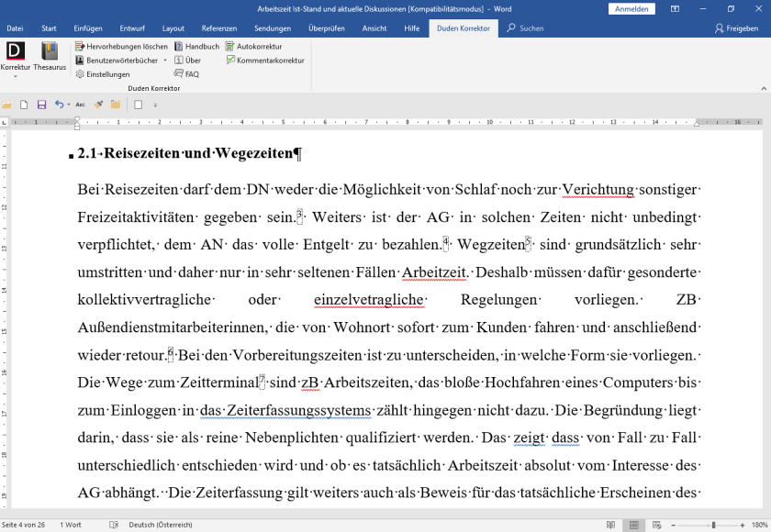The image size is (771, 532).
Task: Expand the Korrektur button dropdown
Action: pos(15,78)
